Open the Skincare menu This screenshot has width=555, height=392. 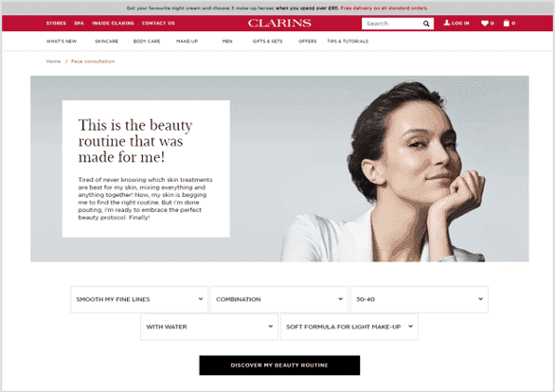[106, 42]
